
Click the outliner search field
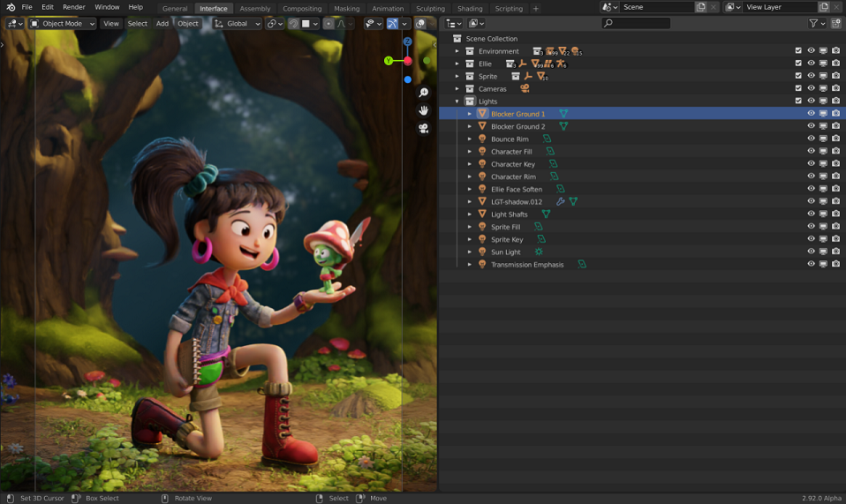(636, 23)
